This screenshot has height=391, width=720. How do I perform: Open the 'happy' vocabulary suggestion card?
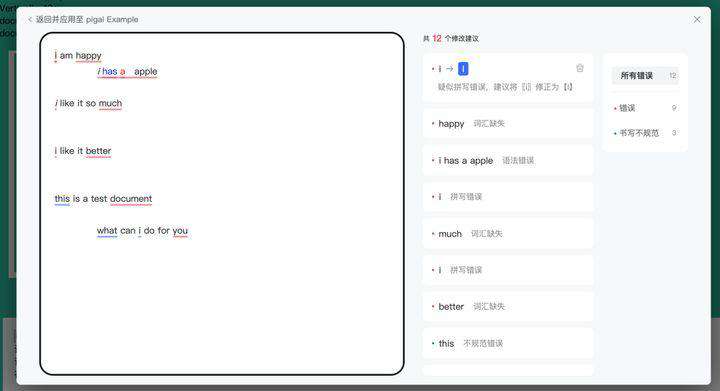pos(508,123)
